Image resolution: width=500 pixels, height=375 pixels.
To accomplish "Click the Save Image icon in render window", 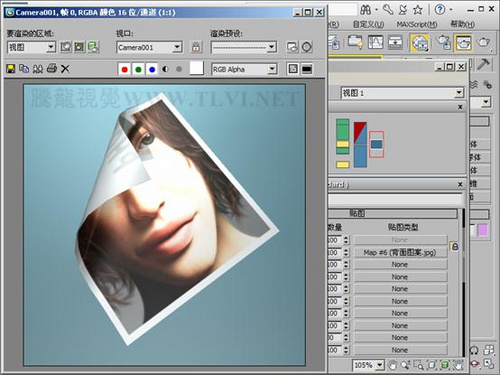I will (x=11, y=69).
